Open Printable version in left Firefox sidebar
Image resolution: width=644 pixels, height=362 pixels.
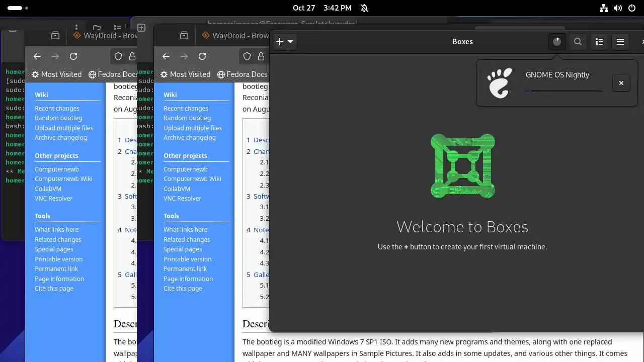coord(58,259)
